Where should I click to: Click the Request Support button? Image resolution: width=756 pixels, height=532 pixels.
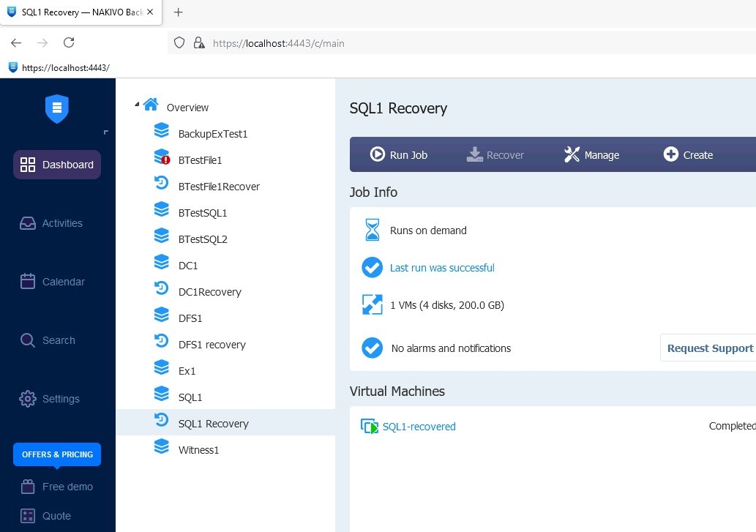click(x=710, y=348)
